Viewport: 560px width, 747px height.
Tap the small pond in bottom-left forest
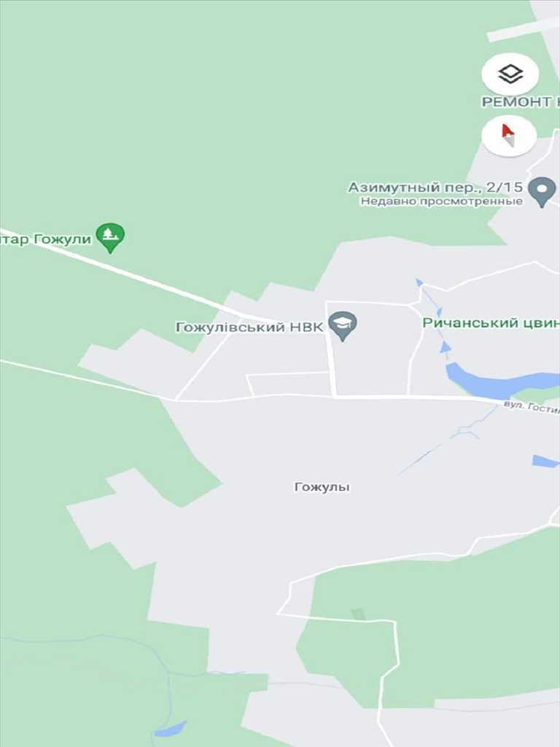pos(171,729)
